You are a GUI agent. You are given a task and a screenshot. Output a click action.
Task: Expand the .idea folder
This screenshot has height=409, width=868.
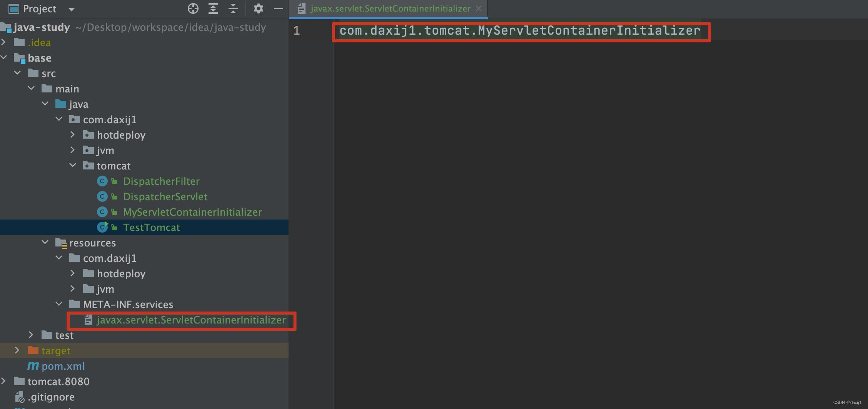click(3, 42)
